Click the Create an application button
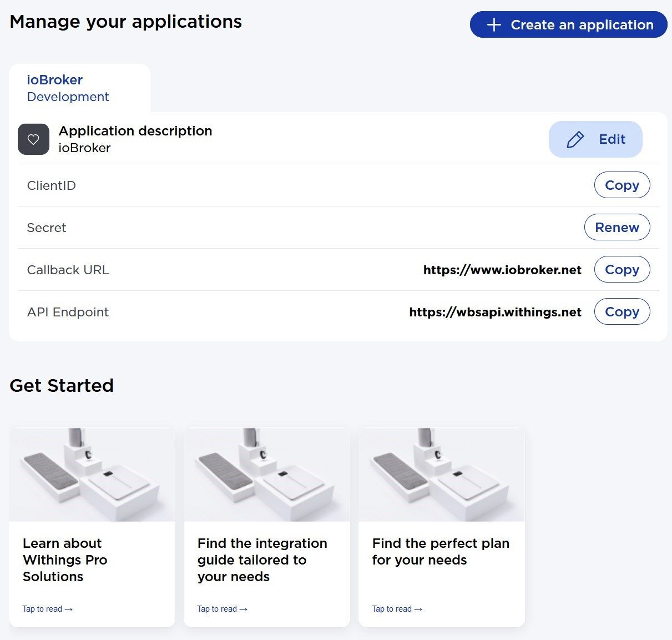This screenshot has width=672, height=640. click(568, 25)
